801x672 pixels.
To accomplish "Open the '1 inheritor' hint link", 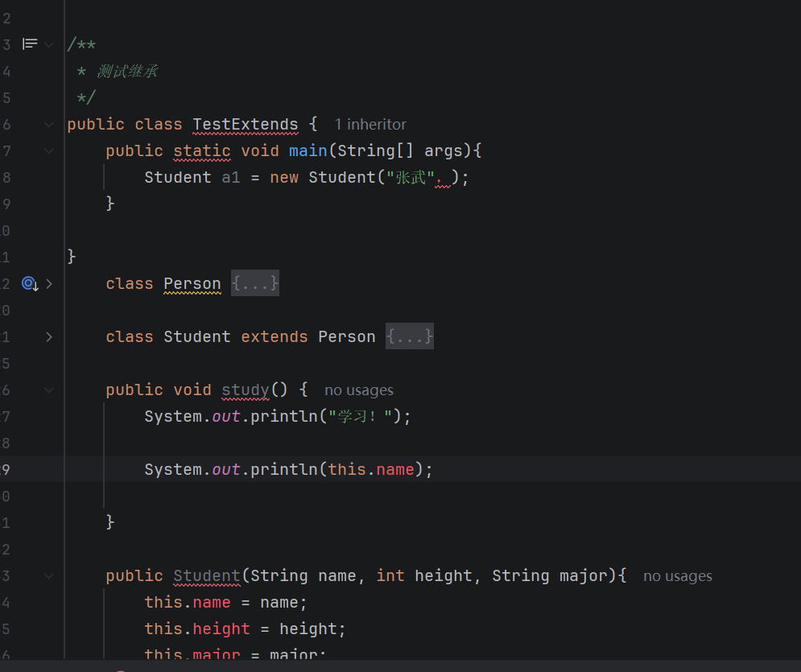I will (370, 125).
